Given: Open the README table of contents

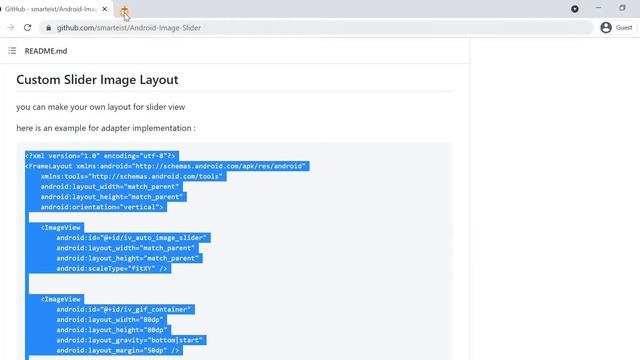Looking at the screenshot, I should pos(12,51).
